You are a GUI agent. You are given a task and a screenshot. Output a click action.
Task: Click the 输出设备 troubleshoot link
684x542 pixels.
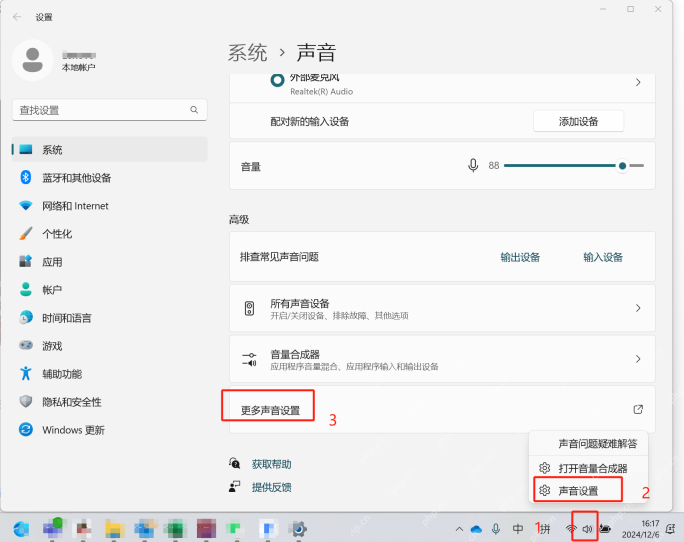click(x=520, y=257)
